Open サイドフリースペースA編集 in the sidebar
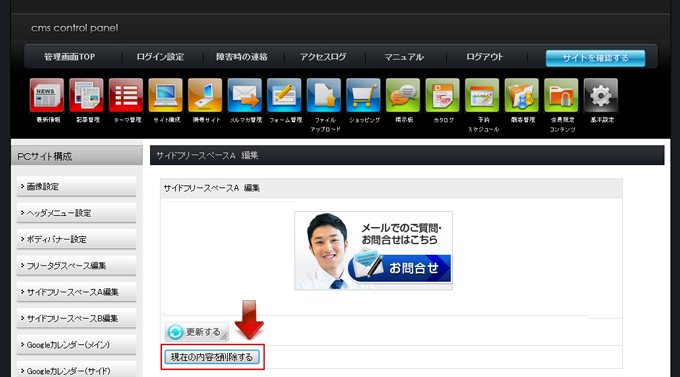Image resolution: width=680 pixels, height=377 pixels. click(76, 292)
